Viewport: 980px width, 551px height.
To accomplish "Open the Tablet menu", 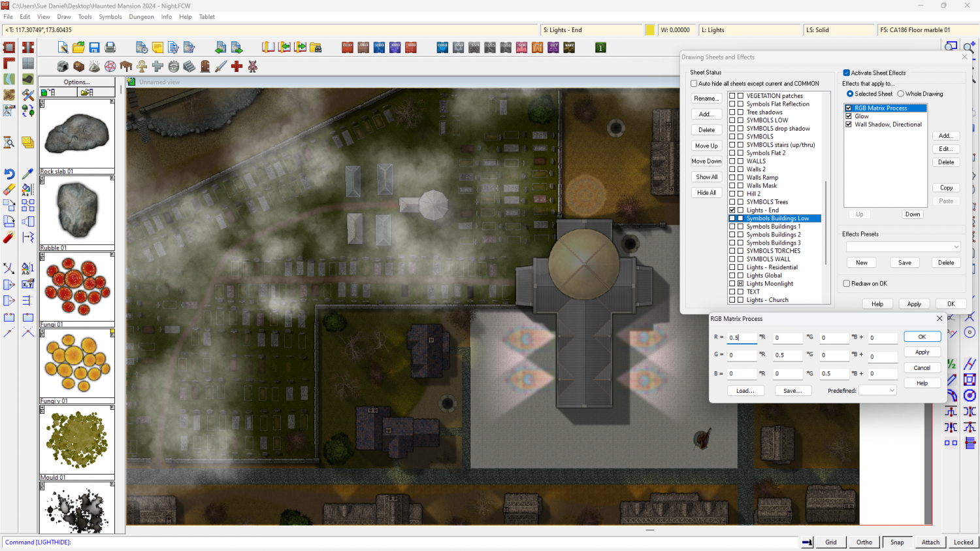I will tap(207, 17).
